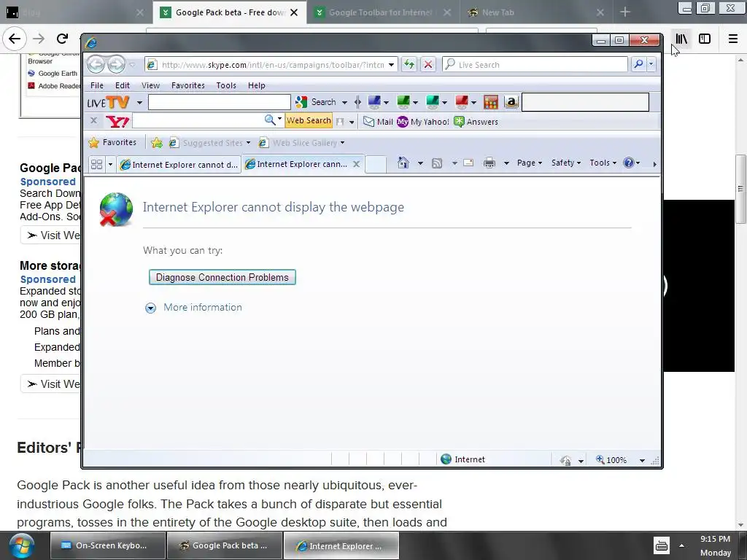
Task: Open IE Page menu dropdown
Action: 530,163
